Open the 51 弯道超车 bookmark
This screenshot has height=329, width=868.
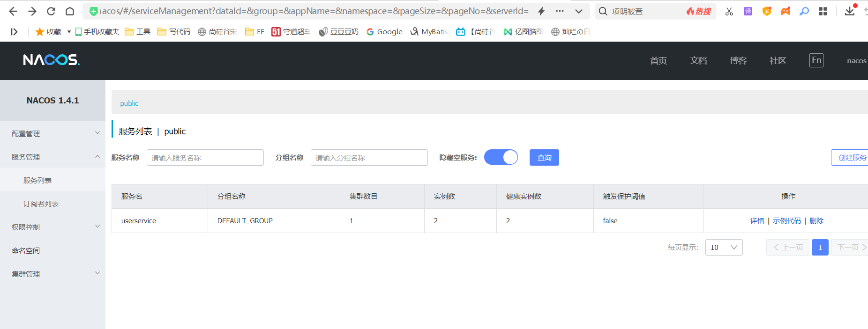coord(291,31)
